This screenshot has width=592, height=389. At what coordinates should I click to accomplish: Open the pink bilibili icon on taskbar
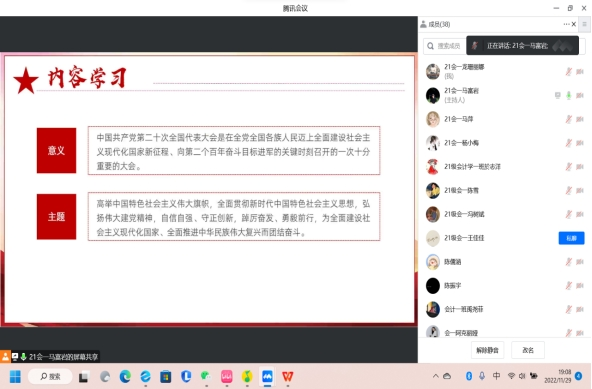227,377
